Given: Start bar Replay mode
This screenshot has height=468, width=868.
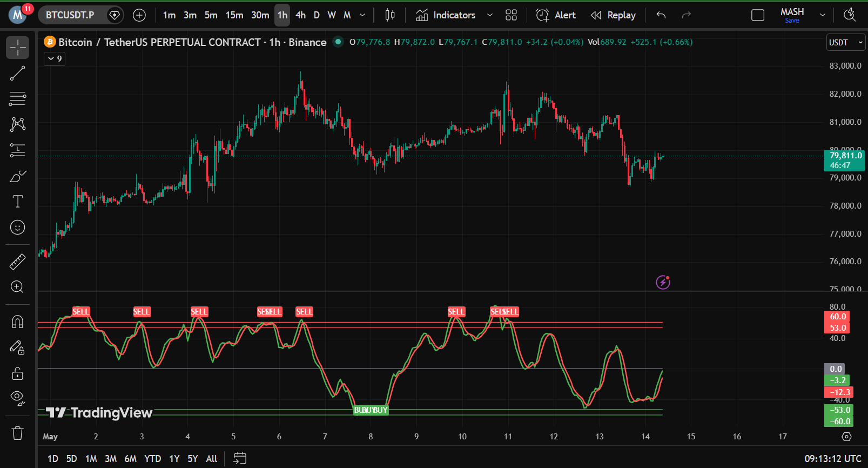Looking at the screenshot, I should pos(613,15).
